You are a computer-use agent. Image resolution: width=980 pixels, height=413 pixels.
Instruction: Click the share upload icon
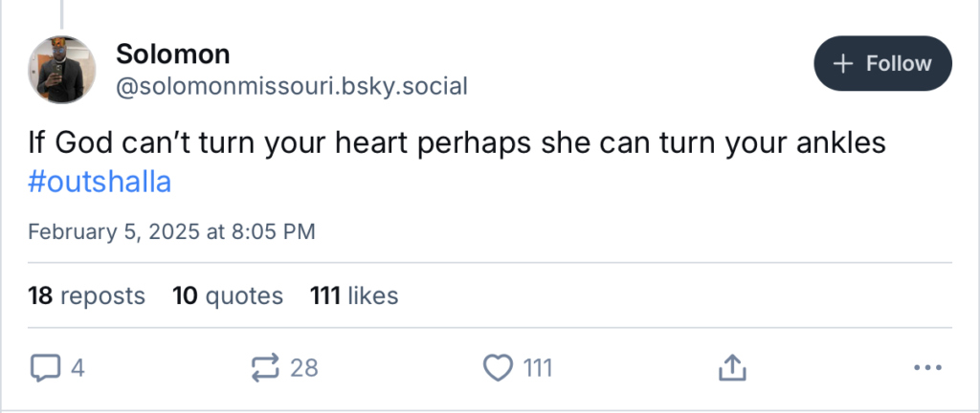tap(730, 367)
